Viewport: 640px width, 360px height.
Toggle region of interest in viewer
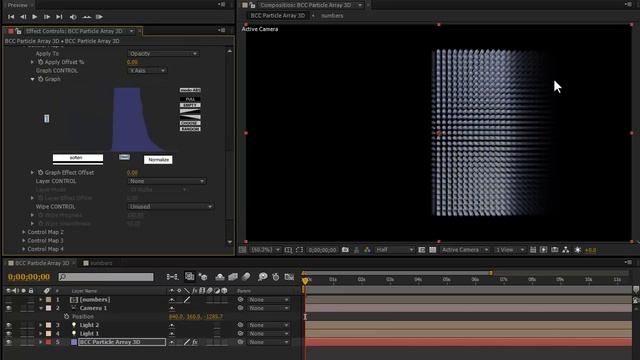pyautogui.click(x=422, y=250)
